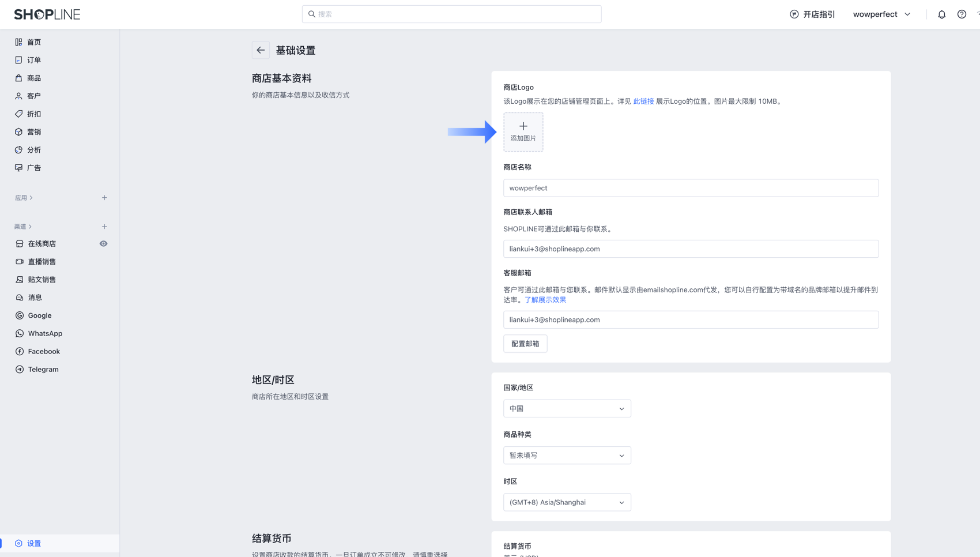Viewport: 980px width, 557px height.
Task: Add a store logo image
Action: (523, 132)
